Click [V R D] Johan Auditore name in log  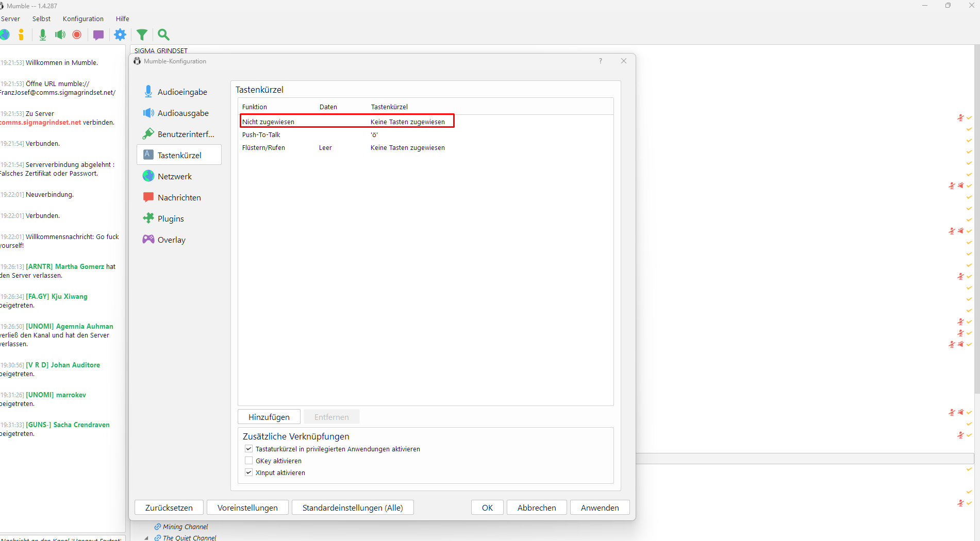63,365
